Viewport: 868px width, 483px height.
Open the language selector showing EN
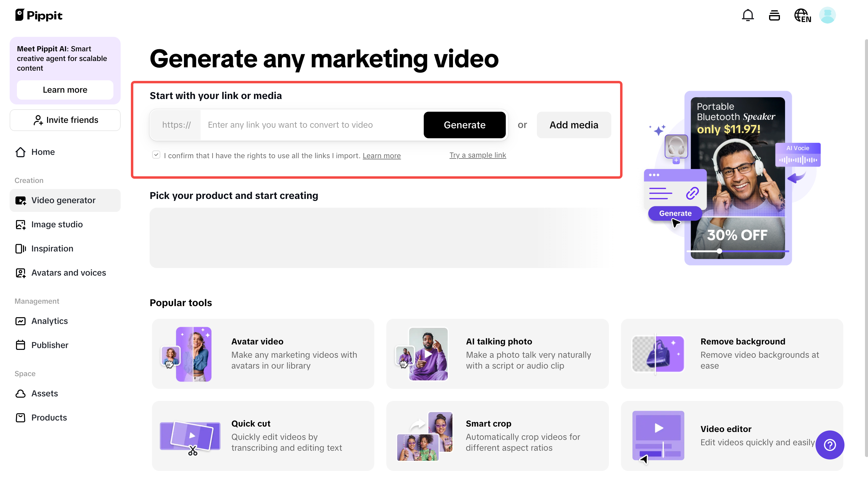(x=802, y=15)
